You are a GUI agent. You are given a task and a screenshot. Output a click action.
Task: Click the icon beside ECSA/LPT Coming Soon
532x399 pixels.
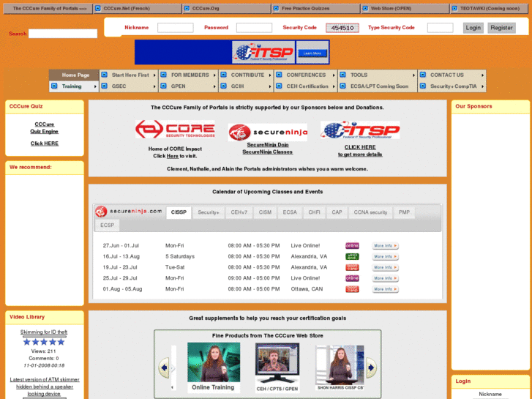click(342, 86)
